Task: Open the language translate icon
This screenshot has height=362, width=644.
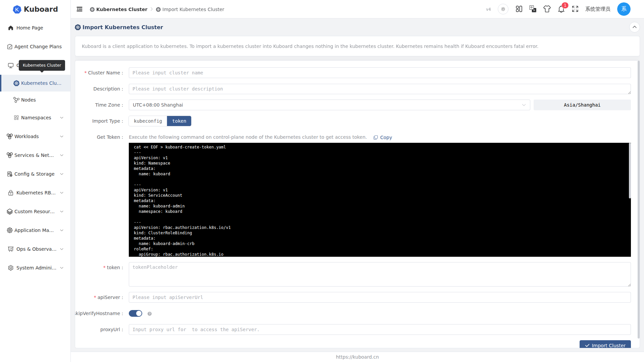Action: tap(533, 9)
